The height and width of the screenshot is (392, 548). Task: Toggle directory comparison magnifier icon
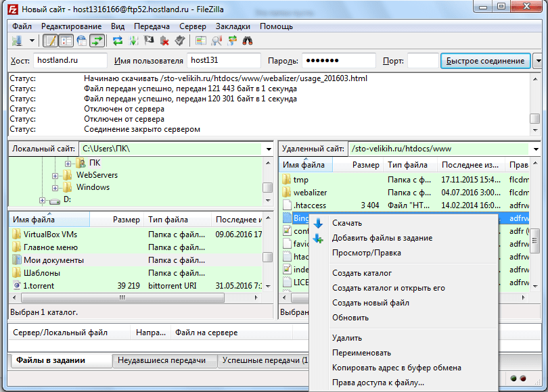pos(216,41)
